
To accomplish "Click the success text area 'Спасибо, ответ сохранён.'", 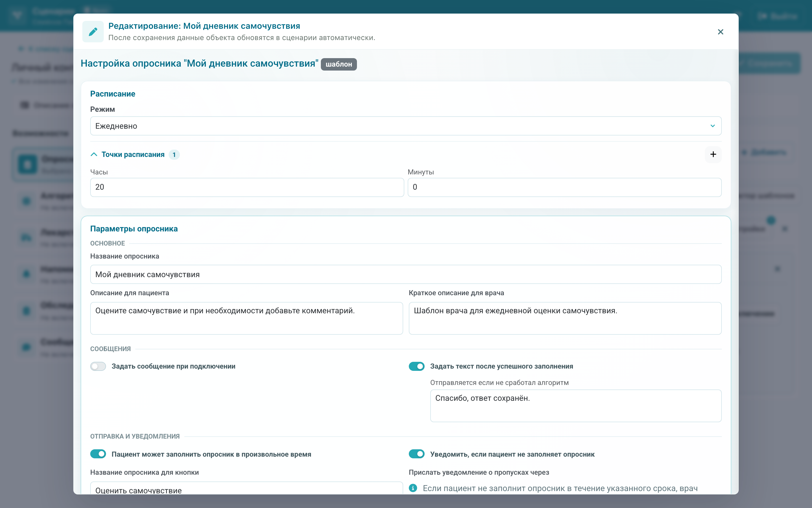I will click(576, 406).
